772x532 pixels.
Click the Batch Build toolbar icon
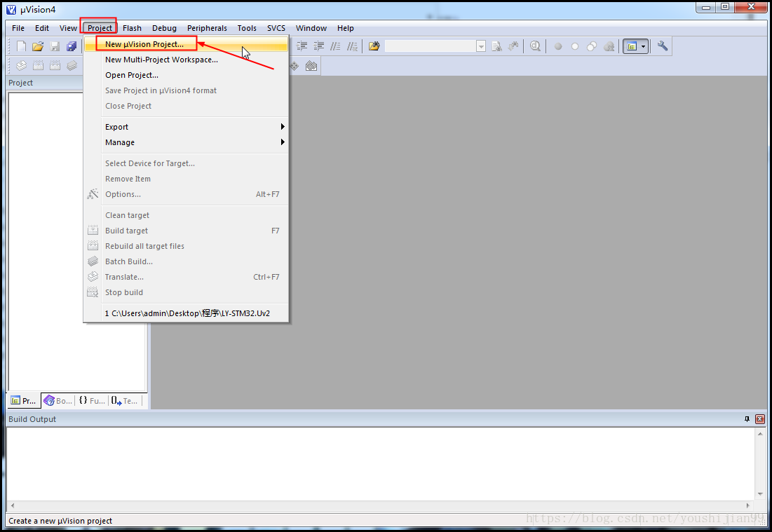(72, 65)
